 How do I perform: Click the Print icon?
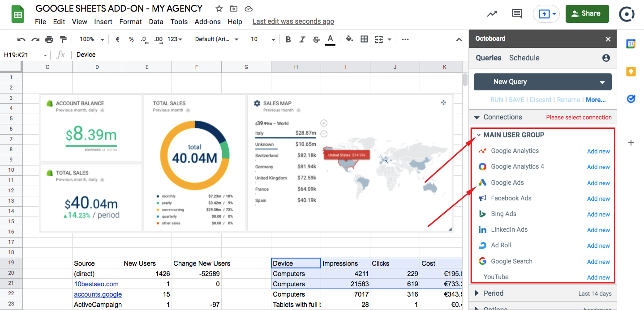click(x=49, y=39)
